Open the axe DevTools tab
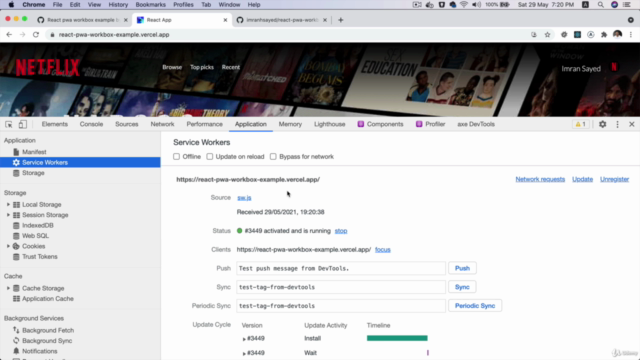Image resolution: width=640 pixels, height=360 pixels. tap(476, 124)
